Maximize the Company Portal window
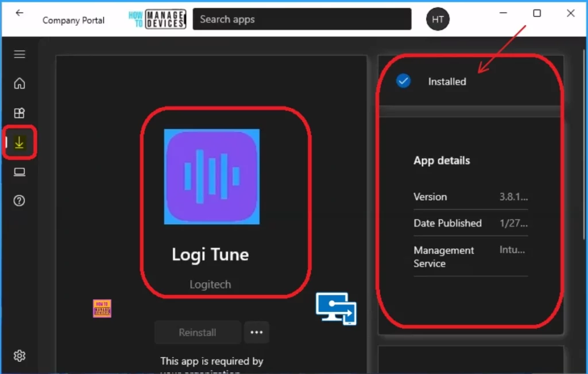 pyautogui.click(x=537, y=13)
